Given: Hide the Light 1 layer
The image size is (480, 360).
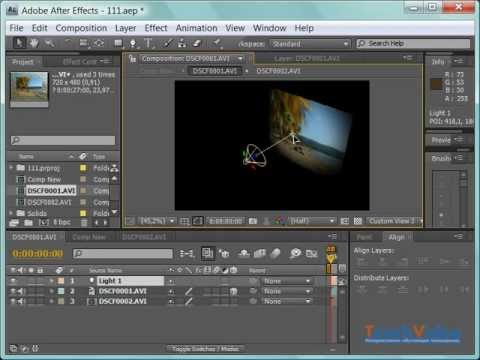Looking at the screenshot, I should coord(13,281).
